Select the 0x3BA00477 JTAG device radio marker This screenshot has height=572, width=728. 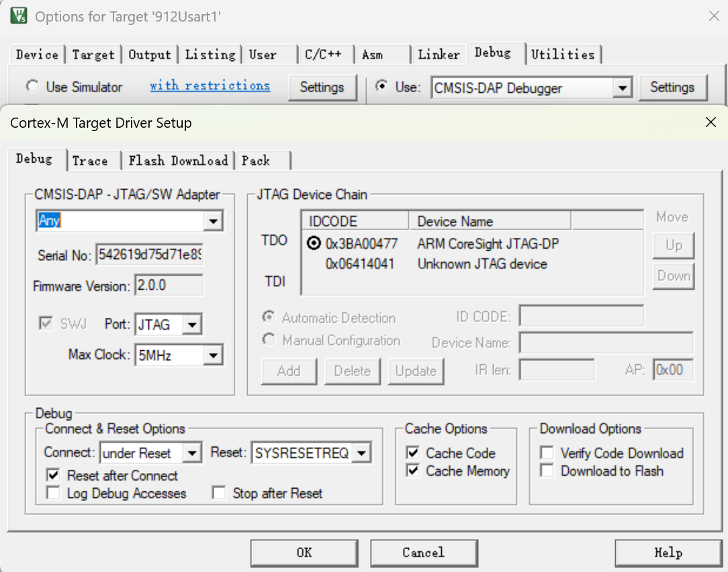click(x=314, y=243)
